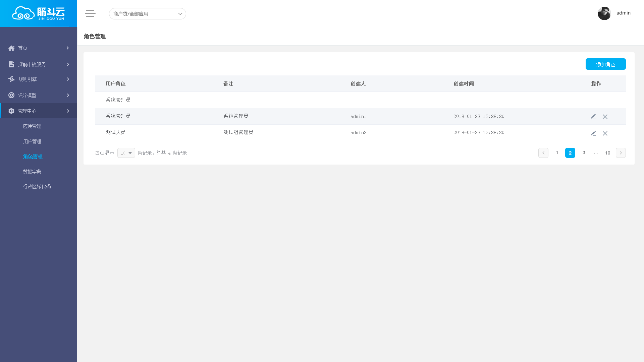This screenshot has height=362, width=644.
Task: Click the 贷前审核服务 document icon
Action: pos(11,64)
